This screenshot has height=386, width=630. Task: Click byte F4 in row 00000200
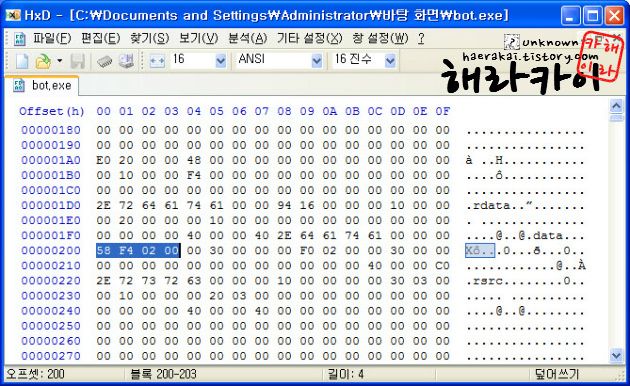click(126, 251)
